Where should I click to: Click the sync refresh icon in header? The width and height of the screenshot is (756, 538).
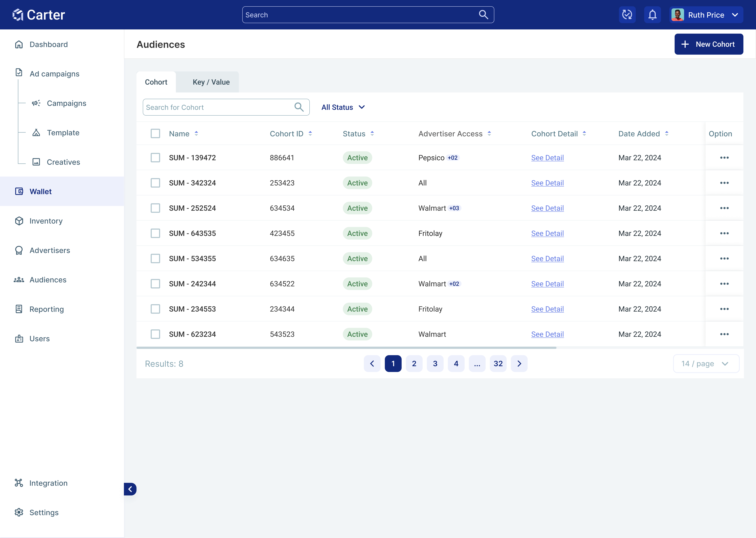(627, 15)
